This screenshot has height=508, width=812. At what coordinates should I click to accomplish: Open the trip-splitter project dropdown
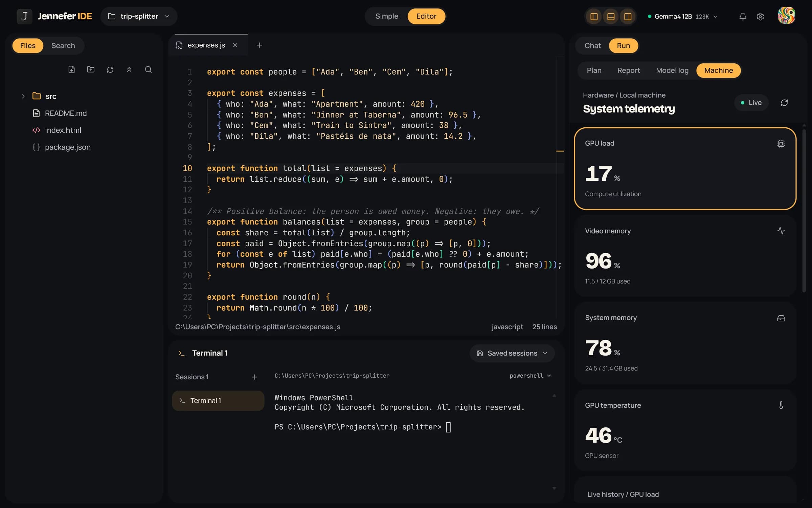click(x=139, y=16)
